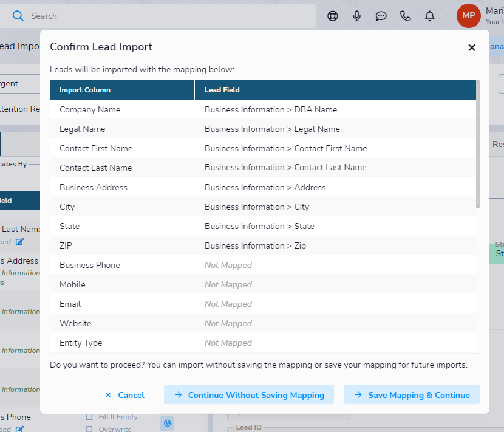
Task: Click 'Business Information > Address'
Action: click(x=265, y=187)
